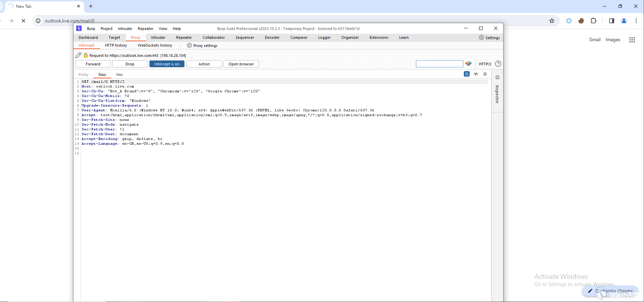
Task: Toggle the blue message wrap icon in editor
Action: pos(467,74)
